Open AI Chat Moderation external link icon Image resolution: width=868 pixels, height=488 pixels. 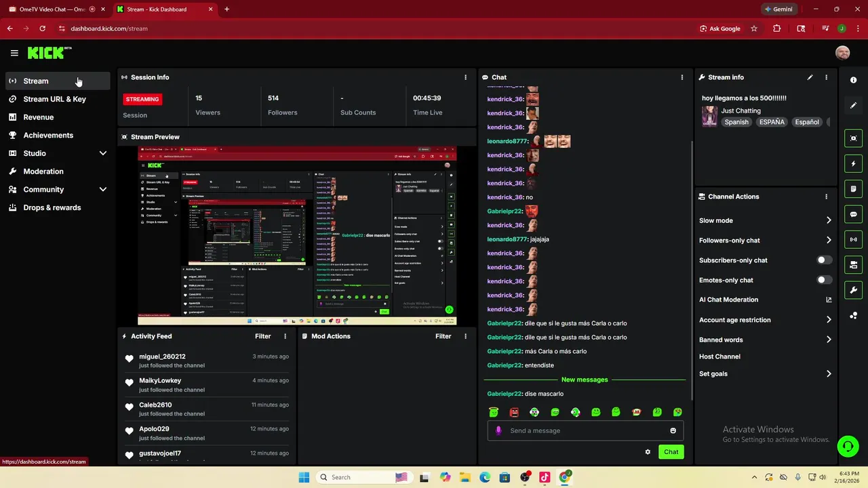coord(829,300)
